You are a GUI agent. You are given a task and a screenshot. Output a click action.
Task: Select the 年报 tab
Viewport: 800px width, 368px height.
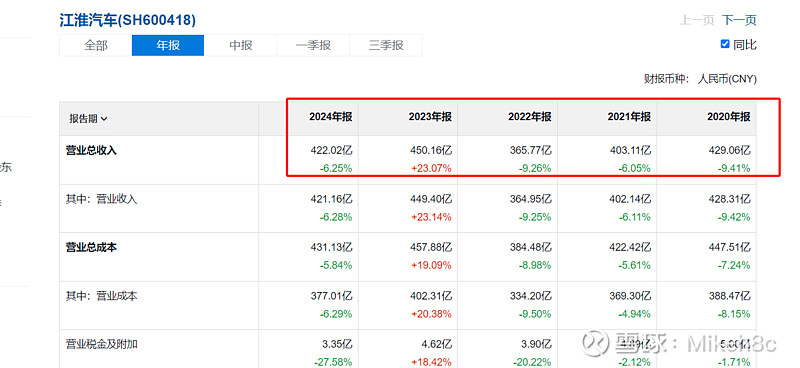tap(168, 45)
